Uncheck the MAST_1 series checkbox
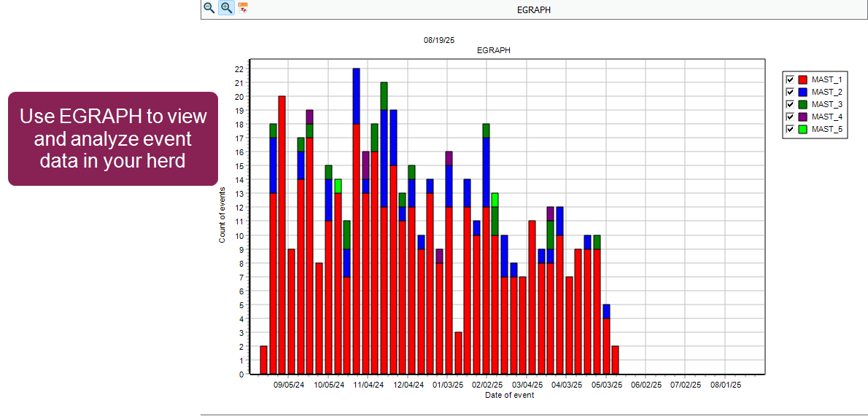Screen dimensions: 868x416 coord(789,79)
